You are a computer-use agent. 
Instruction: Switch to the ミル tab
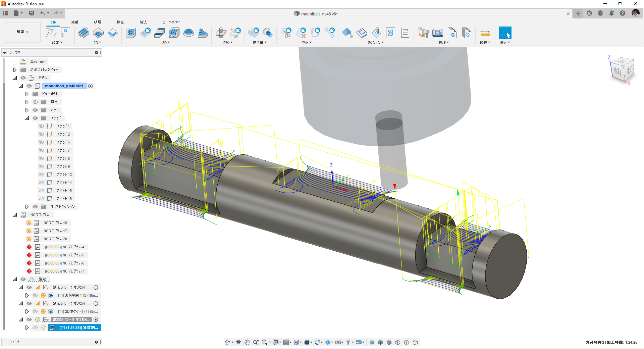coord(53,22)
